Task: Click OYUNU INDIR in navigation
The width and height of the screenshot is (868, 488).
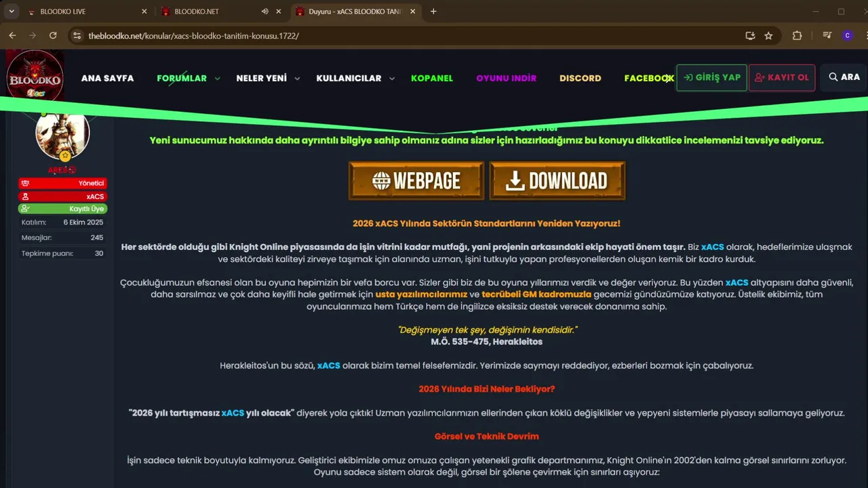Action: click(506, 78)
